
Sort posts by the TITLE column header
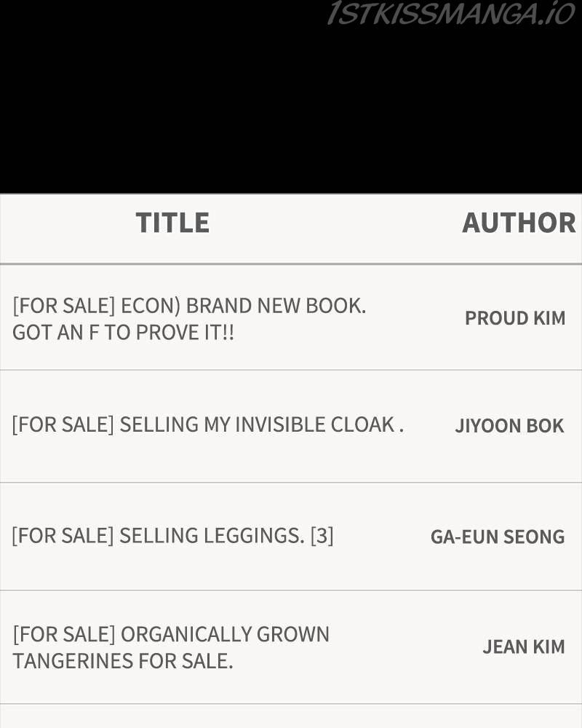(172, 223)
